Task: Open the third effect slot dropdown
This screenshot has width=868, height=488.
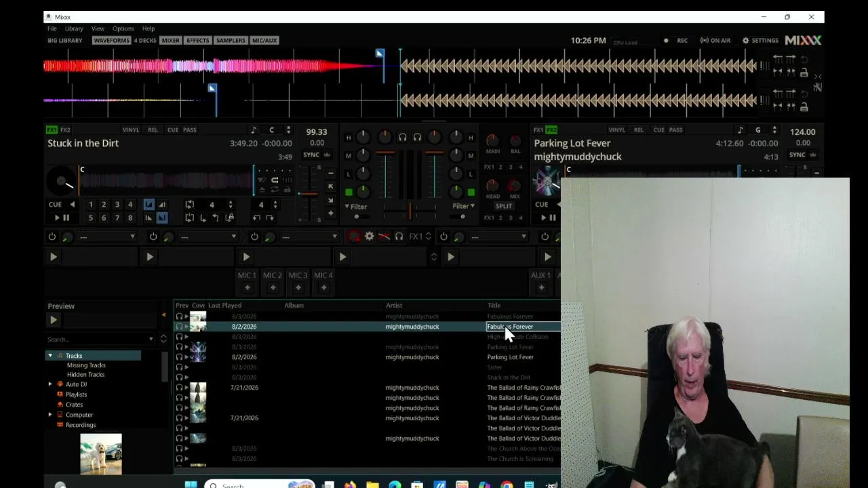Action: pos(310,237)
